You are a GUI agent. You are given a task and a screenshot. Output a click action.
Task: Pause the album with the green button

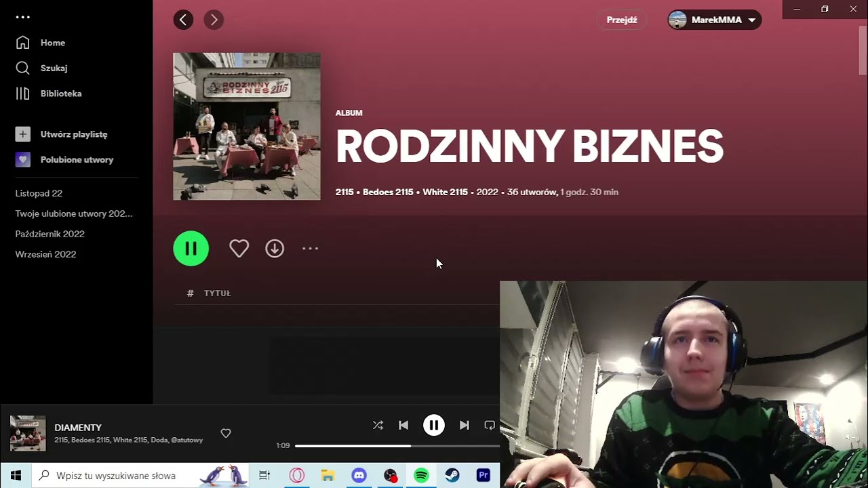coord(191,248)
